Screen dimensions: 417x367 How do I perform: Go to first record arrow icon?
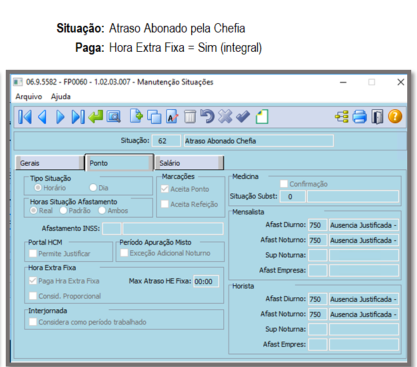click(x=25, y=117)
